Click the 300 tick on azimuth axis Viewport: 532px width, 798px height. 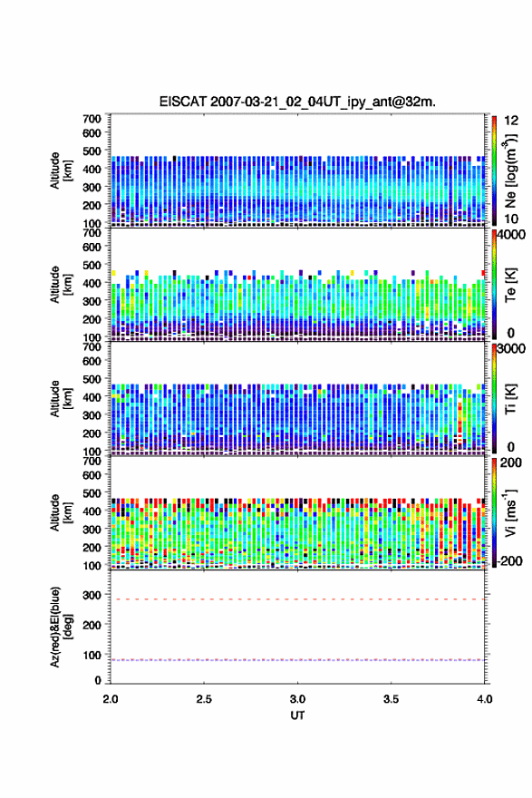pos(92,595)
